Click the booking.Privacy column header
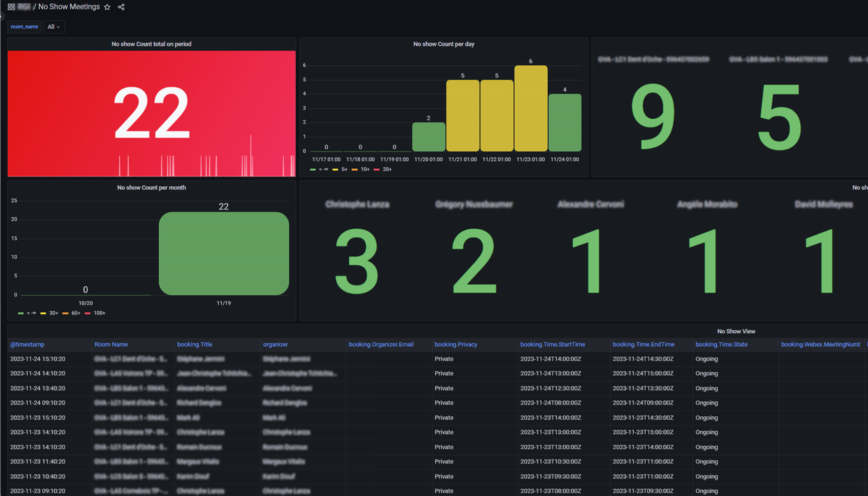868x496 pixels. click(x=455, y=345)
